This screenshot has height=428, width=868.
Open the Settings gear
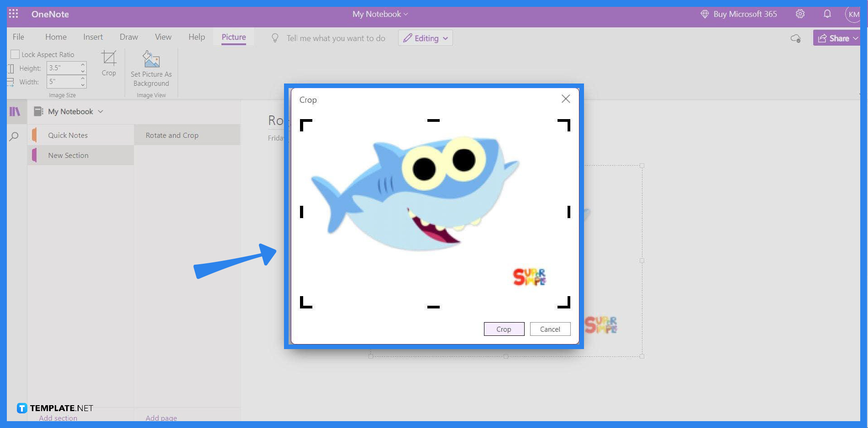[800, 14]
